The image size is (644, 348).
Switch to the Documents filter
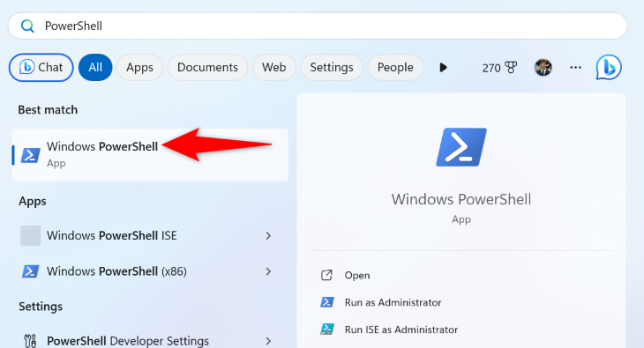pyautogui.click(x=207, y=67)
